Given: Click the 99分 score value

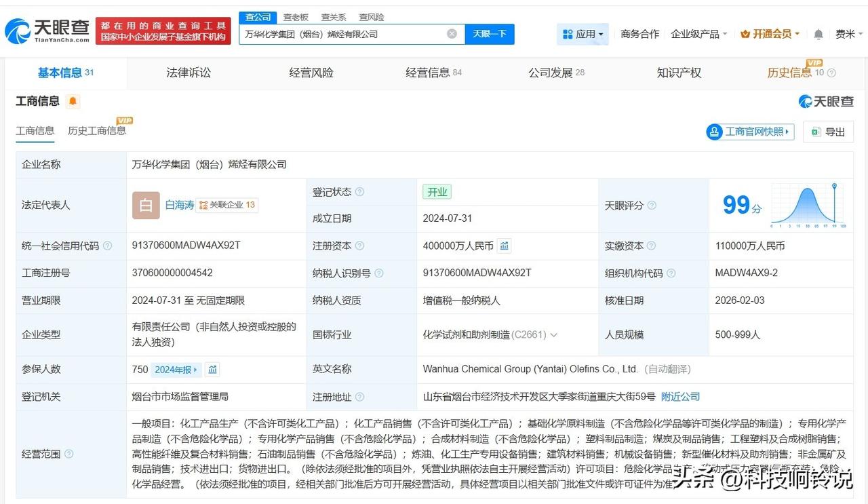Looking at the screenshot, I should point(743,205).
